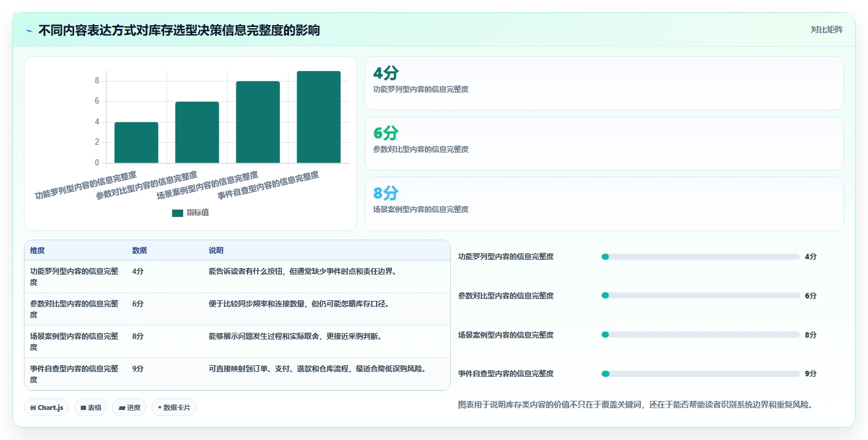This screenshot has width=868, height=440.
Task: Click description starting 可直接映射到订单
Action: pyautogui.click(x=317, y=369)
